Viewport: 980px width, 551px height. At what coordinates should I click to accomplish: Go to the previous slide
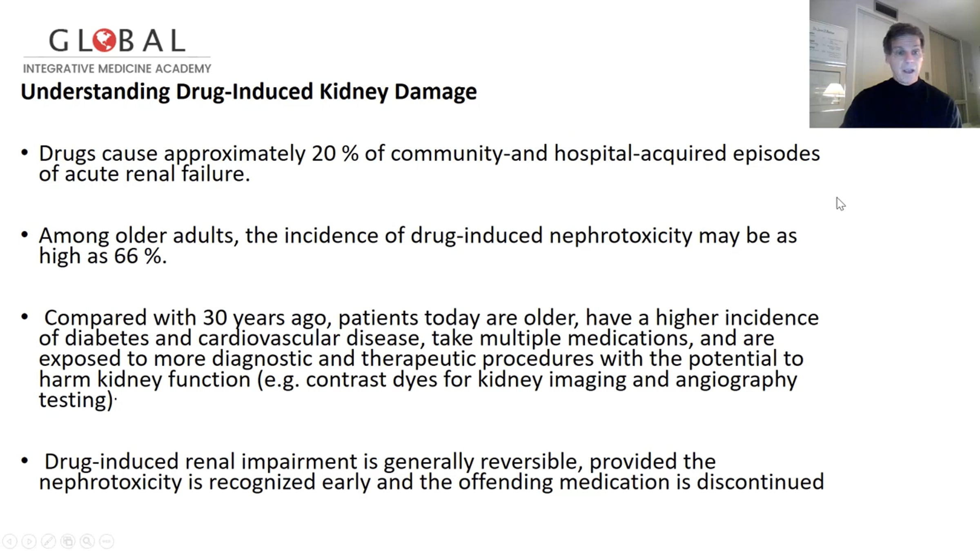click(x=10, y=542)
